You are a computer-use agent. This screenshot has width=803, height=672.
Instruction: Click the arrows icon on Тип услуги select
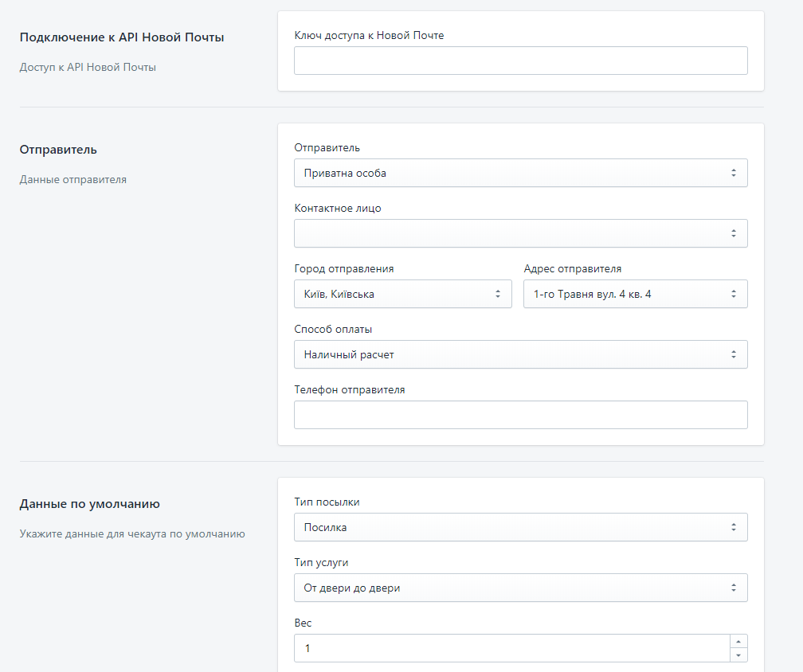pos(733,588)
